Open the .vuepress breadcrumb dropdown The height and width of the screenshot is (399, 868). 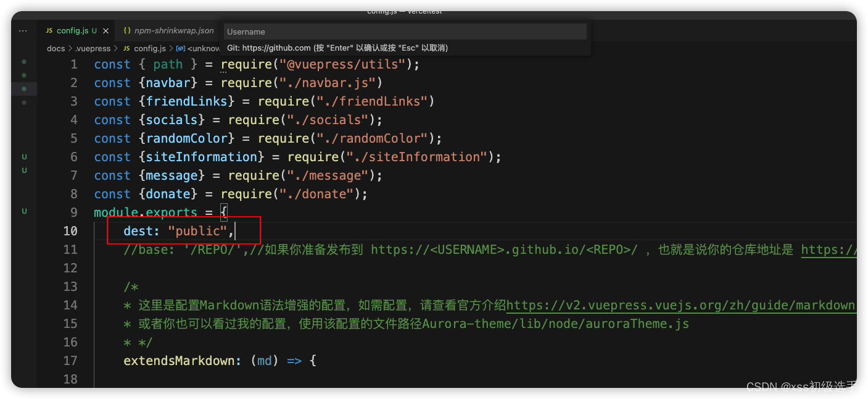tap(93, 48)
